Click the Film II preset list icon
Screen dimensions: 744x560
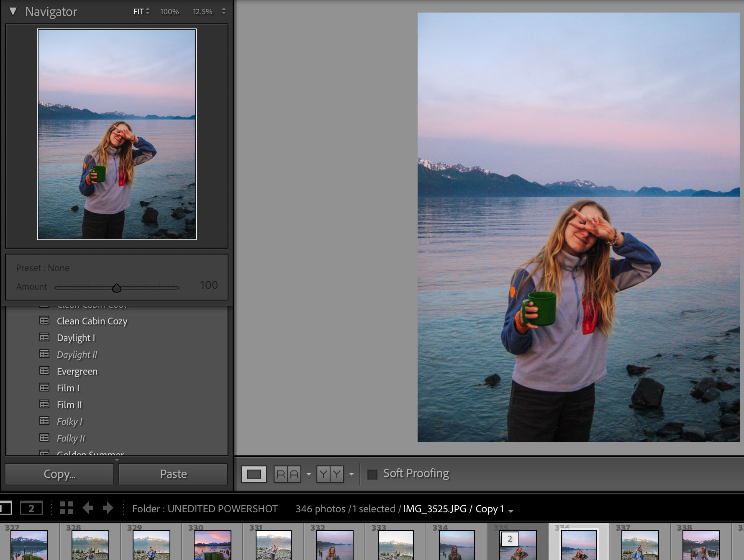tap(44, 404)
